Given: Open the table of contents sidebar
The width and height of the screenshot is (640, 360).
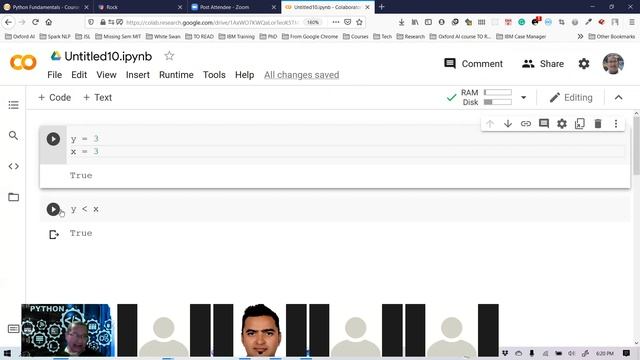Looking at the screenshot, I should [13, 105].
